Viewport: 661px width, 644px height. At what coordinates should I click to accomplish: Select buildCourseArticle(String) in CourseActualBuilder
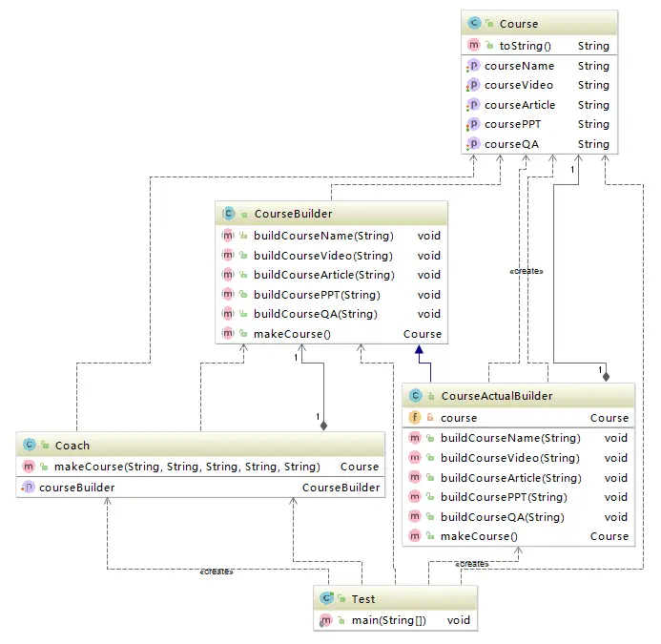coord(511,478)
